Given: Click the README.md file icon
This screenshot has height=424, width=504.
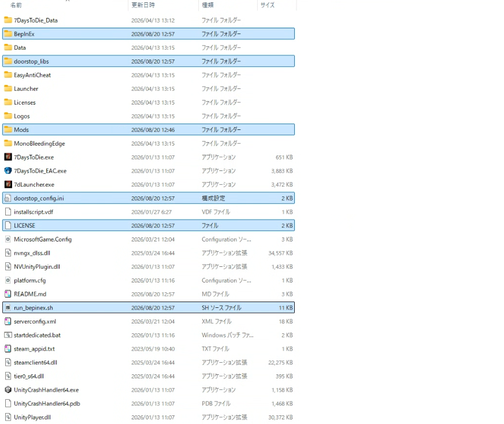Looking at the screenshot, I should [8, 294].
